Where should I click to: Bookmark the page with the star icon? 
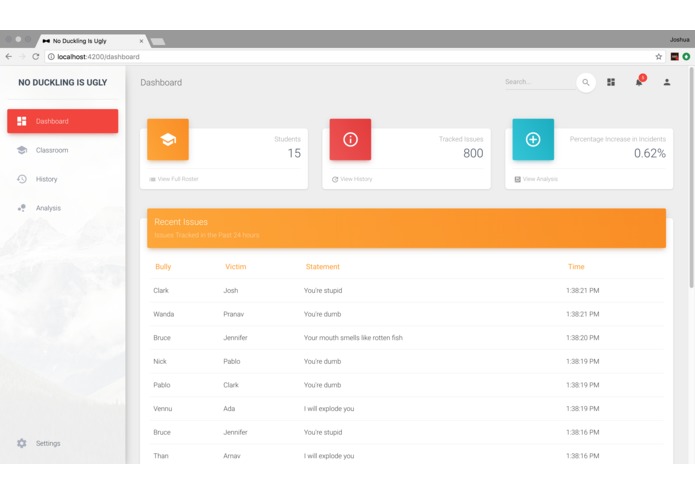click(659, 57)
